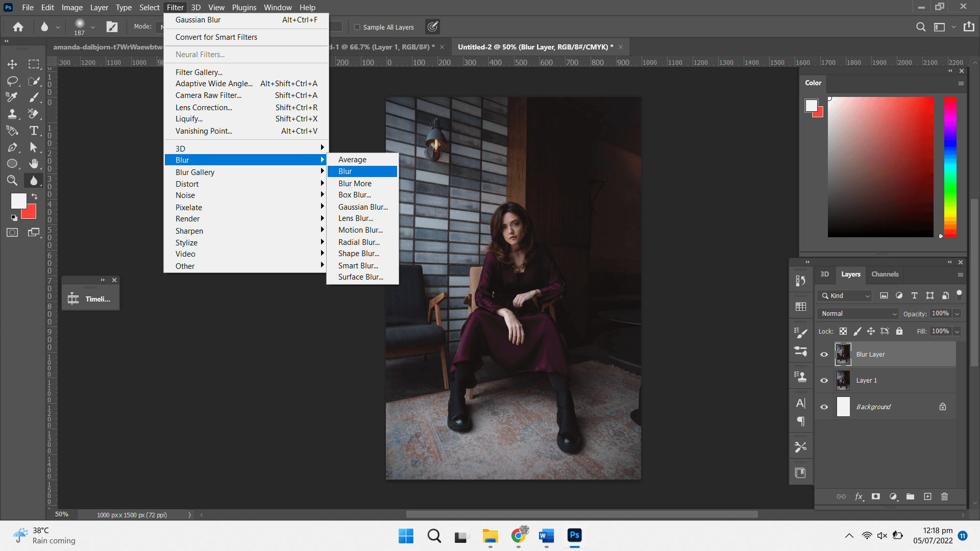This screenshot has width=980, height=551.
Task: Select the Hand tool
Action: [x=34, y=164]
